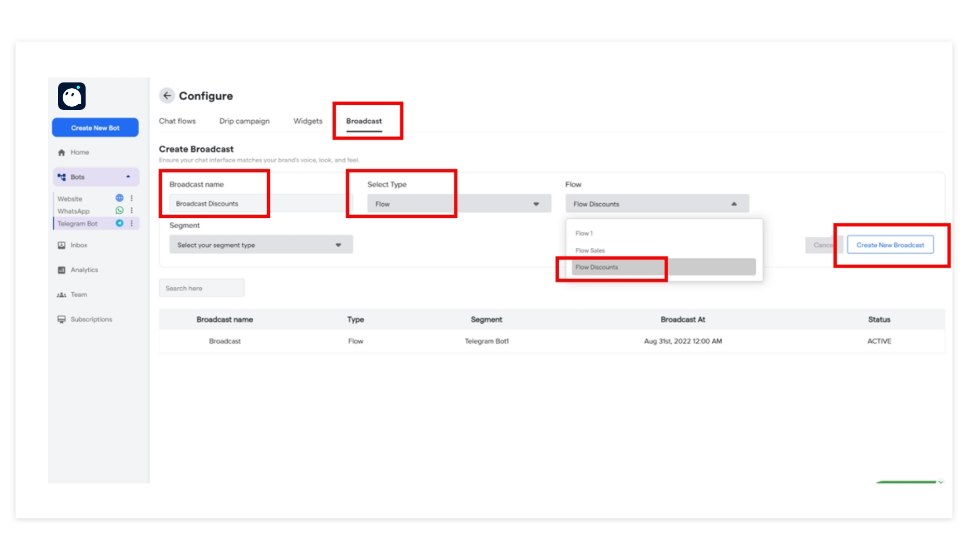Choose Flow 1 from the flow list
This screenshot has width=968, height=560.
664,233
